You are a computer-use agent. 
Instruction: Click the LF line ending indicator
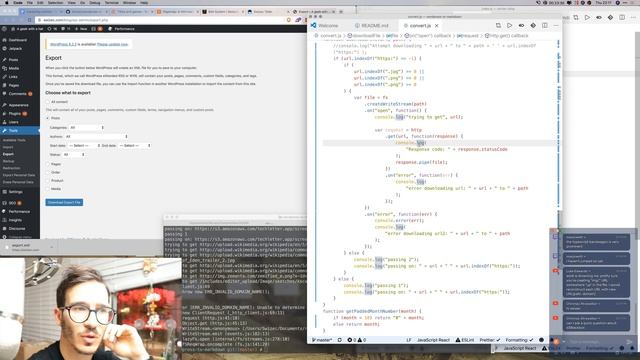[x=409, y=340]
